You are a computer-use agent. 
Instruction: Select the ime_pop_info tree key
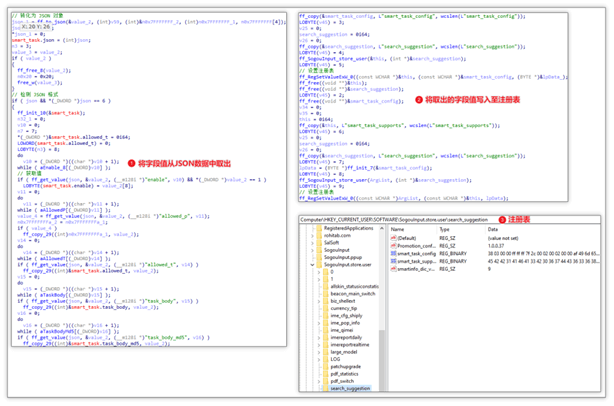coord(345,323)
